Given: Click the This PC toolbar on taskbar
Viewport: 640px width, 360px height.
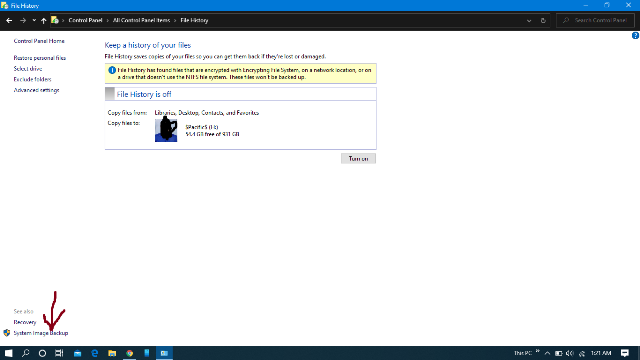Looking at the screenshot, I should tap(523, 353).
